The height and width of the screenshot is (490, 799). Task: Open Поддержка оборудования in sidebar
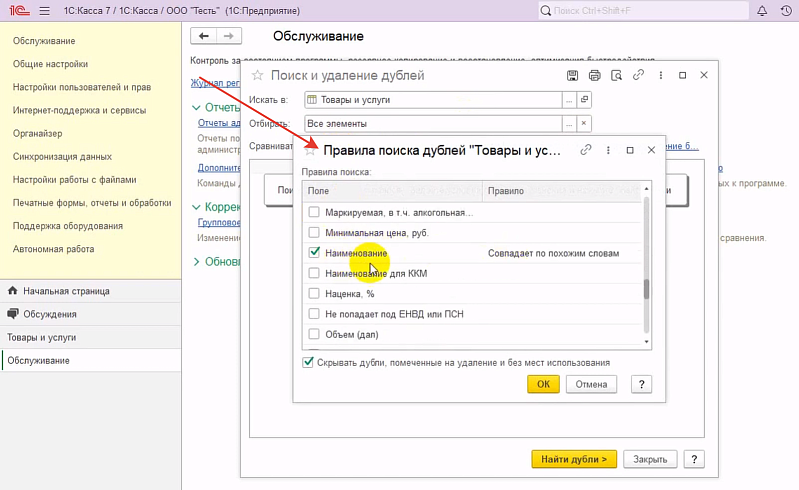coord(68,226)
